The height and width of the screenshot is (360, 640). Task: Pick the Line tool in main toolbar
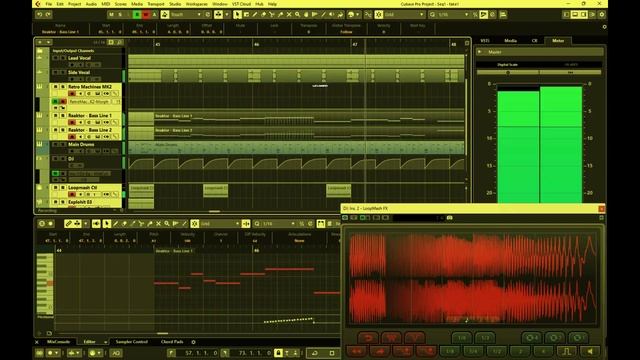pyautogui.click(x=323, y=15)
